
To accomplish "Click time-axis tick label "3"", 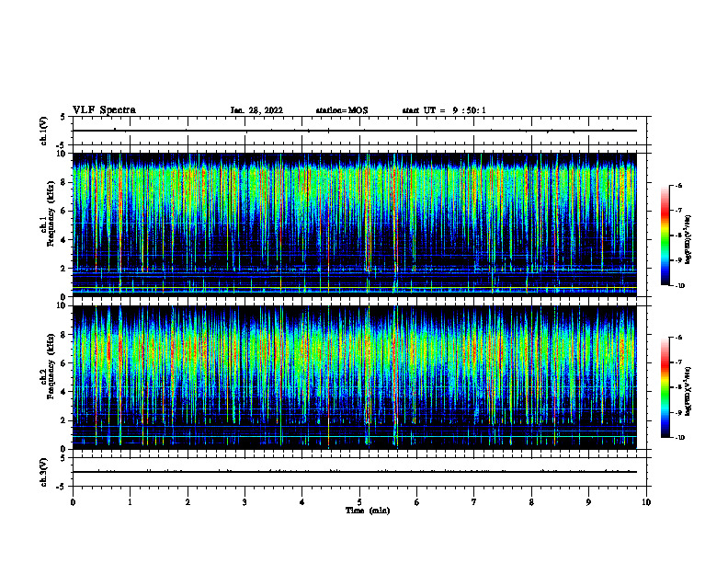I will point(245,502).
